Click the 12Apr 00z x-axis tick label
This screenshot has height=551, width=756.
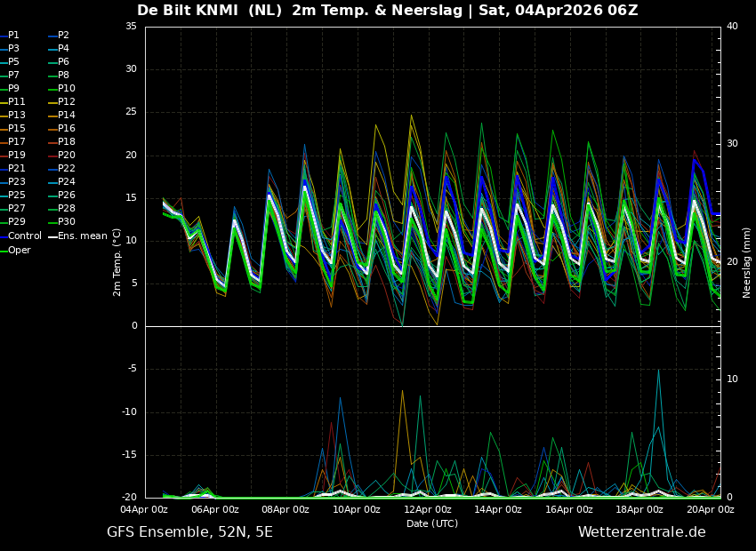tap(428, 510)
